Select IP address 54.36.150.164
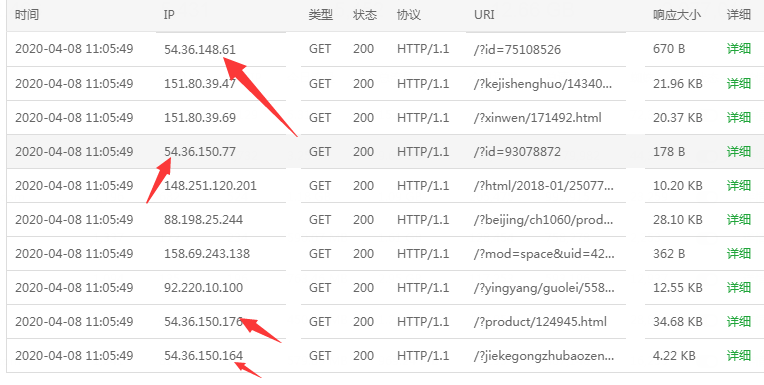The width and height of the screenshot is (764, 385). 203,356
